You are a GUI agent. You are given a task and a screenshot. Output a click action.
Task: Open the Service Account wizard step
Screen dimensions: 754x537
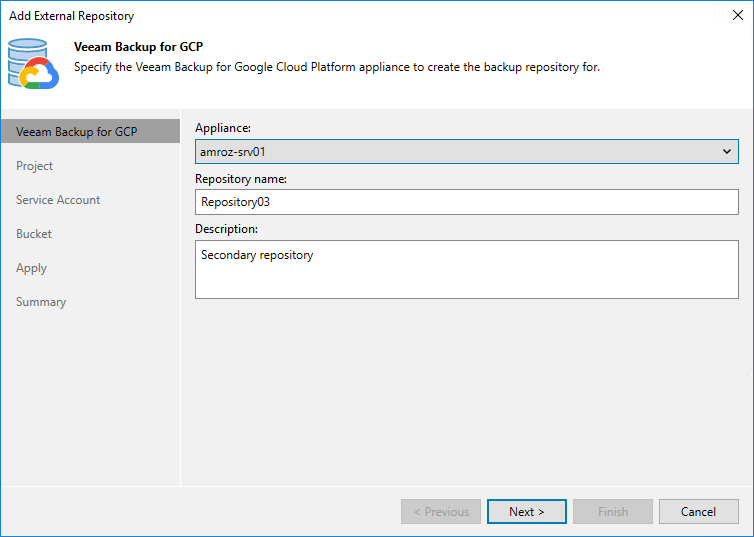point(58,200)
